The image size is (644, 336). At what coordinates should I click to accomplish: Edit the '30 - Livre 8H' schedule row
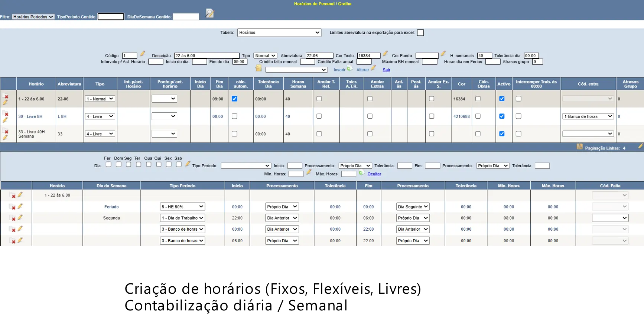pos(5,120)
